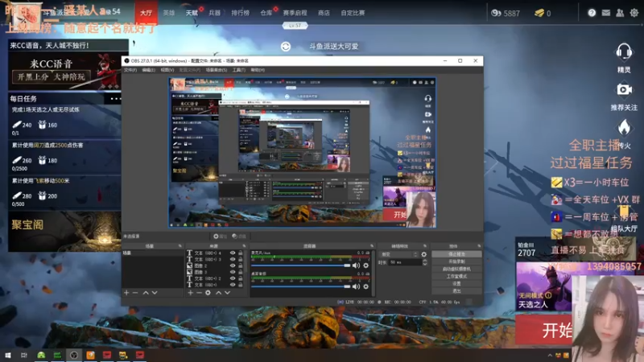The width and height of the screenshot is (644, 362).
Task: Click the 开始录制 button in OBS controls
Action: pos(456,261)
